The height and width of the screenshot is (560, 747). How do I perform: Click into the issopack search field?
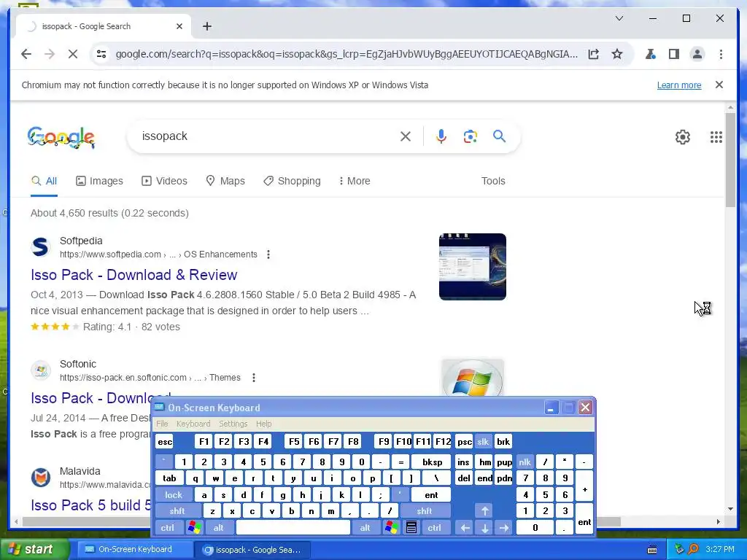coord(267,136)
